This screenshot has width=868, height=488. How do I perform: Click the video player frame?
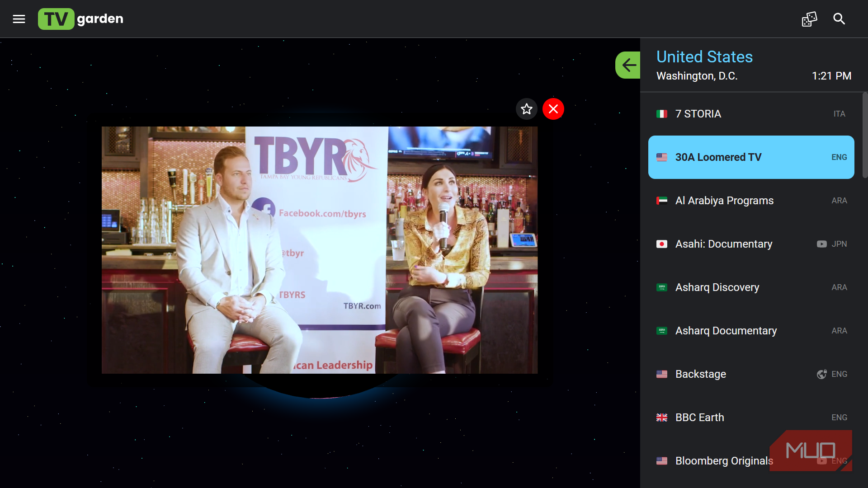point(320,250)
